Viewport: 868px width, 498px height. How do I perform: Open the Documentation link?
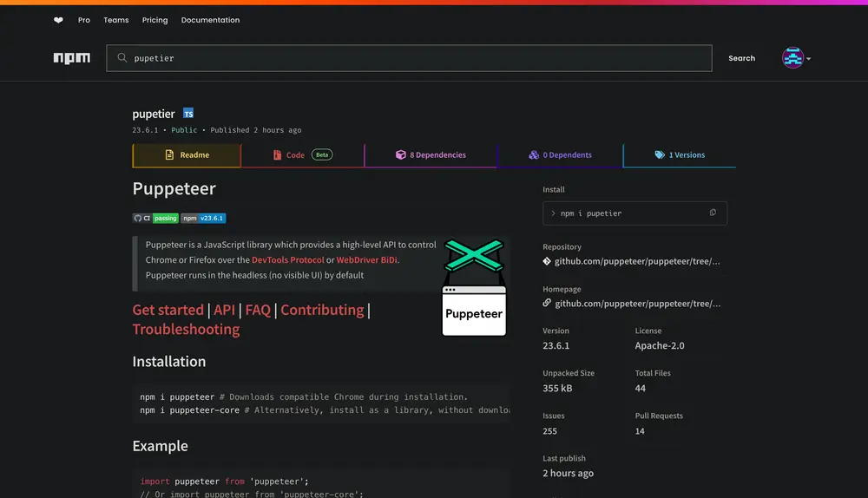click(210, 20)
